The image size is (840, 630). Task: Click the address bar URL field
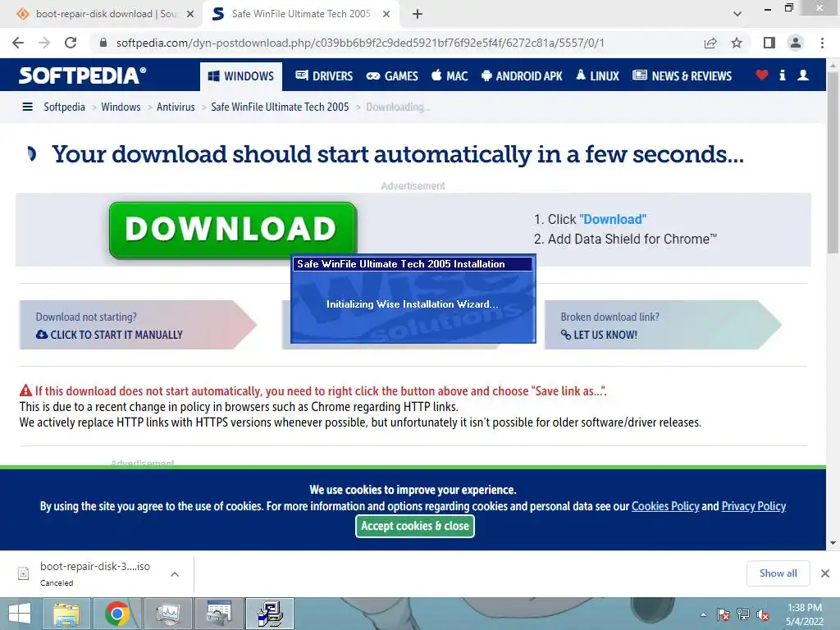[x=360, y=43]
